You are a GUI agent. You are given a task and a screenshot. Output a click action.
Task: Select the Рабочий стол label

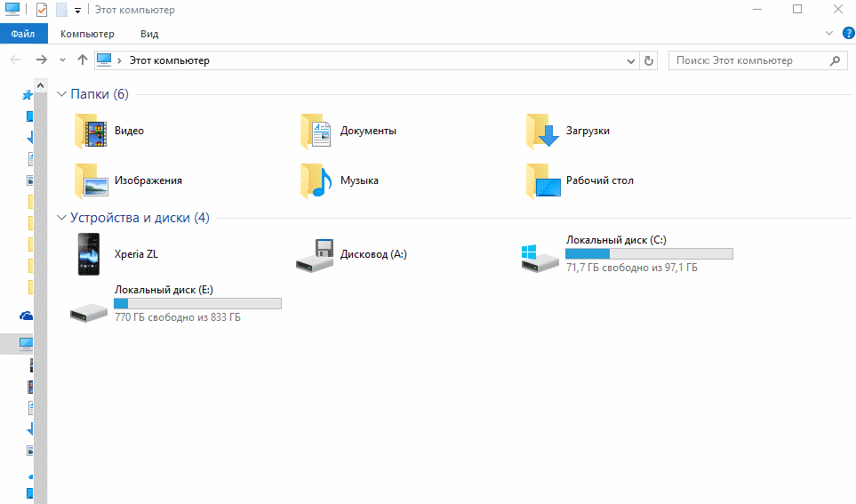click(600, 180)
